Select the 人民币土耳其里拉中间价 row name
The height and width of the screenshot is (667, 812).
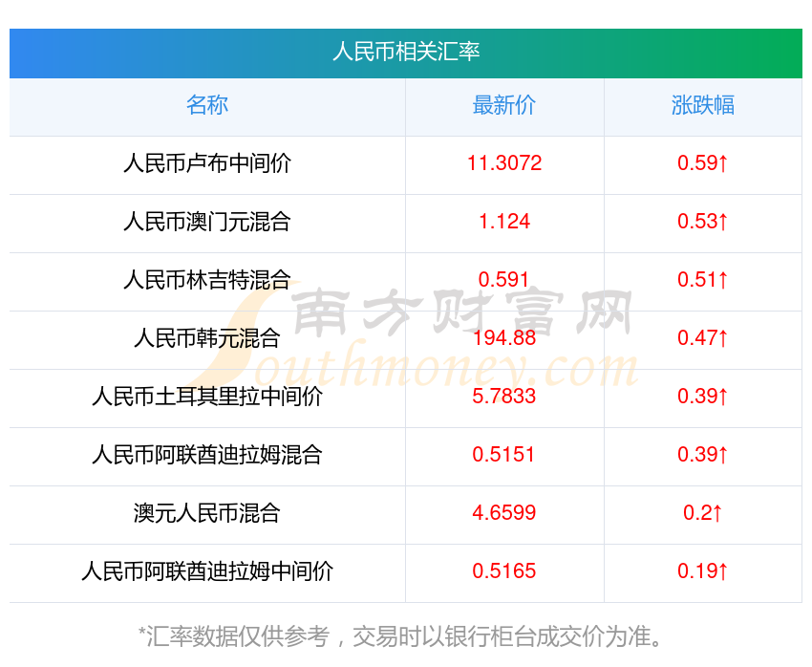[207, 397]
